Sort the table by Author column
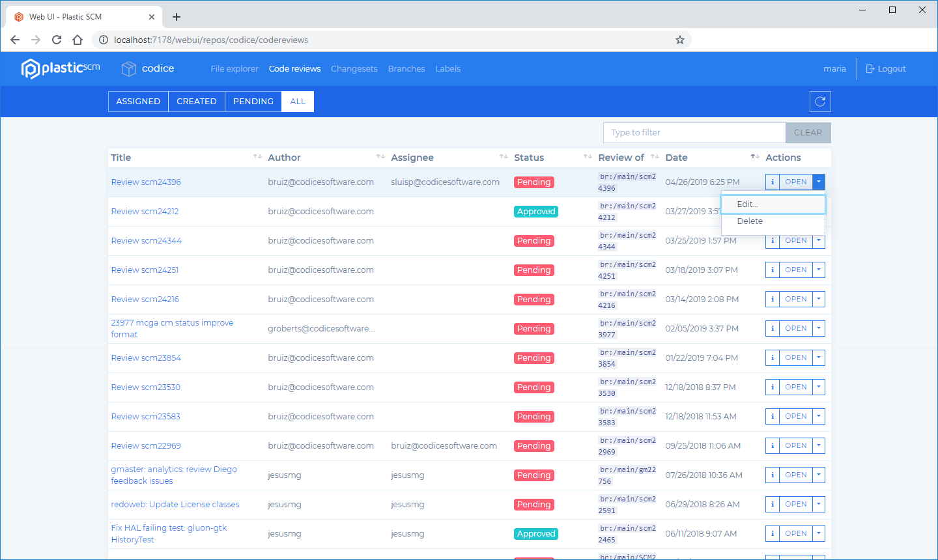The width and height of the screenshot is (938, 560). point(380,157)
